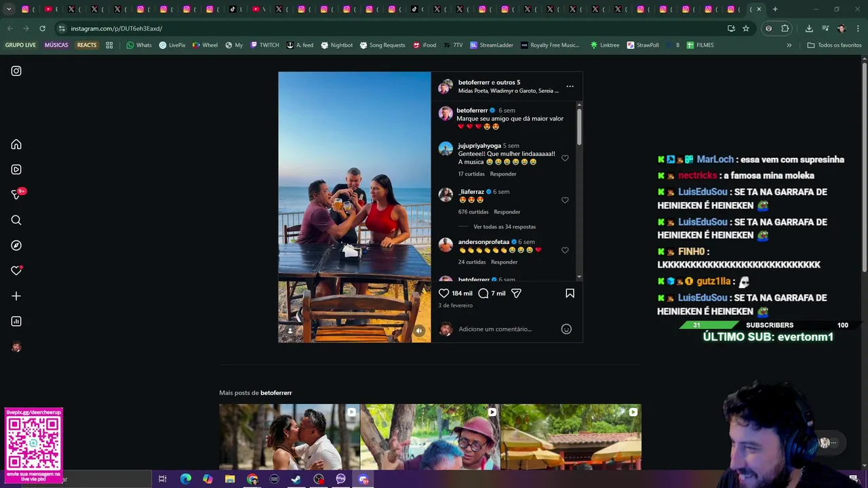Open browser Extensions puzzle icon
The height and width of the screenshot is (488, 868).
click(x=785, y=28)
